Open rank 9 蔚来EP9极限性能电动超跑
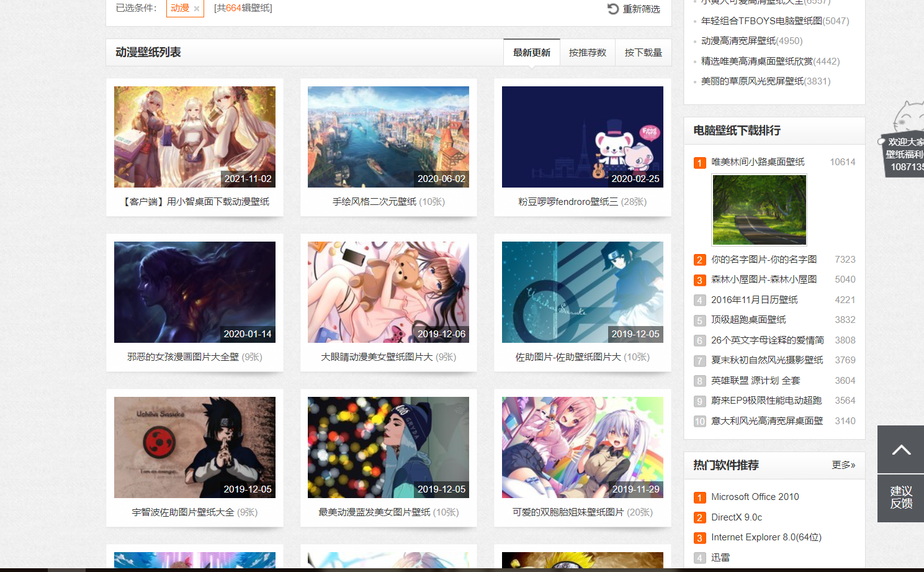 [x=766, y=401]
